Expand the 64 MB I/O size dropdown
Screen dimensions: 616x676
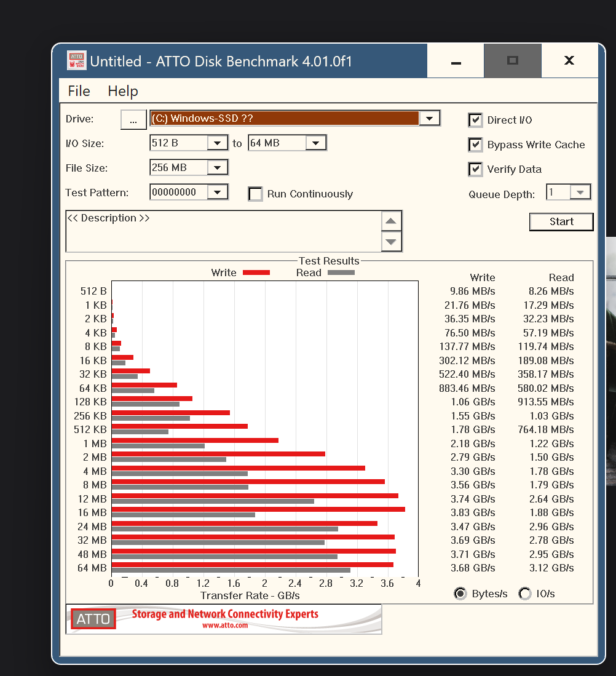pyautogui.click(x=316, y=143)
